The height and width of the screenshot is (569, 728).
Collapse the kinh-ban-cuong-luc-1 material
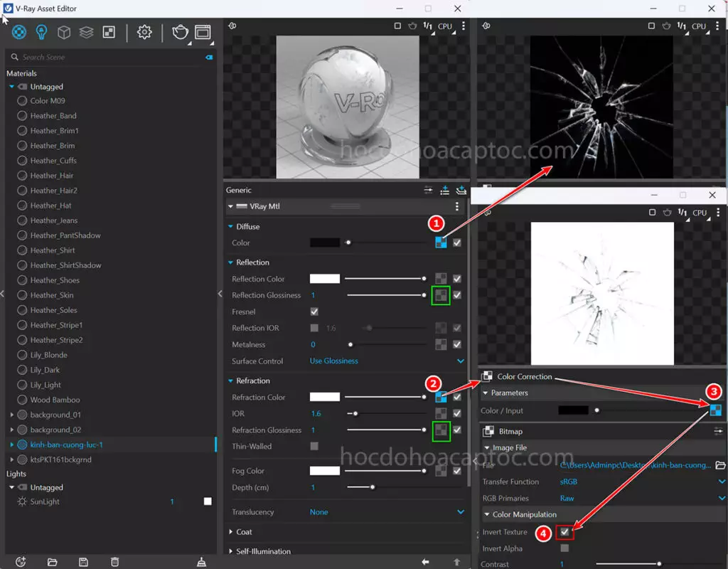tap(13, 444)
